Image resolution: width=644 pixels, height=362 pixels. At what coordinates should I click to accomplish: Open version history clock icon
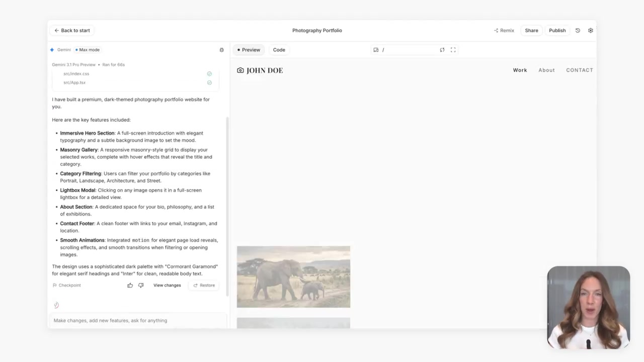578,30
